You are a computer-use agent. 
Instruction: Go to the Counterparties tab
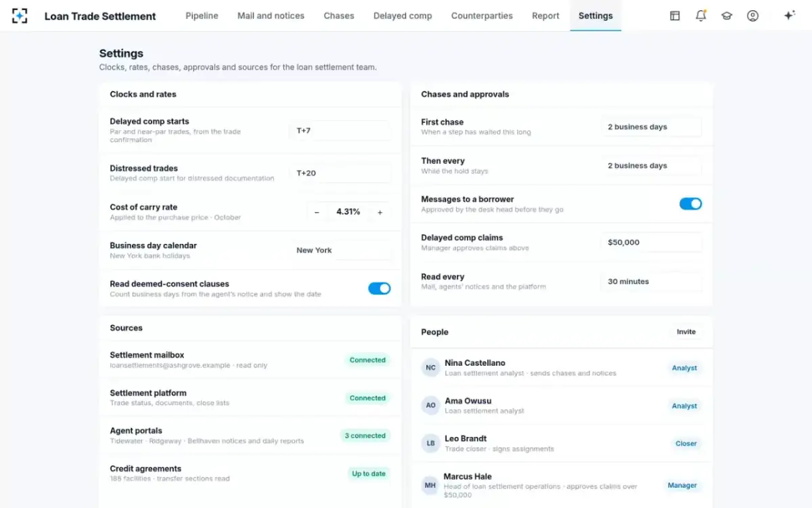[482, 16]
